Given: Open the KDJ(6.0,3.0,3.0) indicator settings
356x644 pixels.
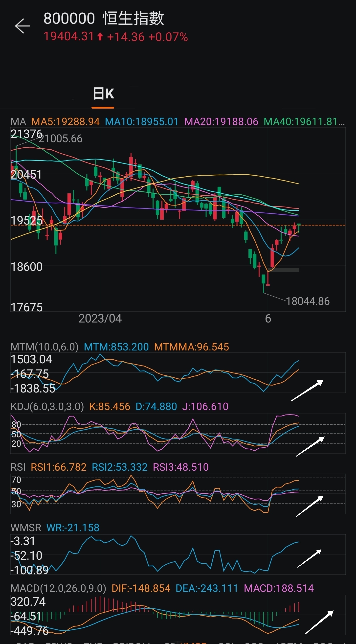Looking at the screenshot, I should coord(47,407).
